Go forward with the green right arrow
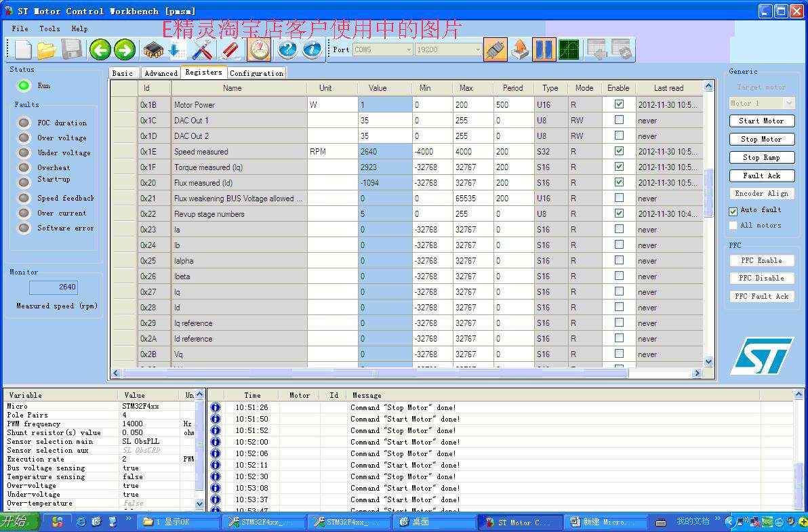Viewport: 808px width, 532px height. click(x=125, y=50)
